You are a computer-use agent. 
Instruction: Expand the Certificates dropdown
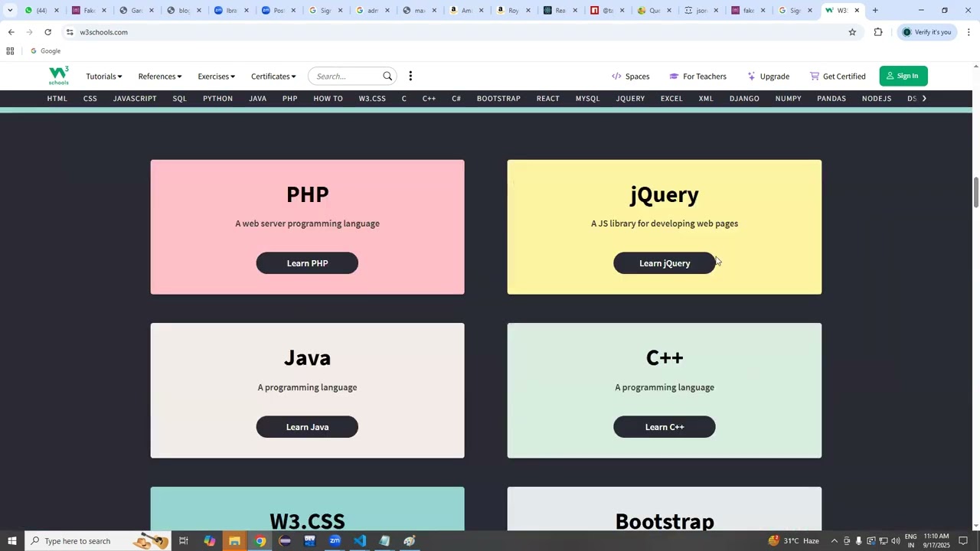coord(273,77)
